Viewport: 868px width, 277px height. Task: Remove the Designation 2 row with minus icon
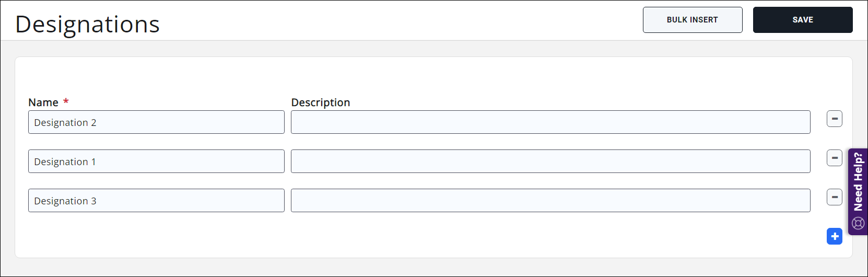[x=834, y=119]
